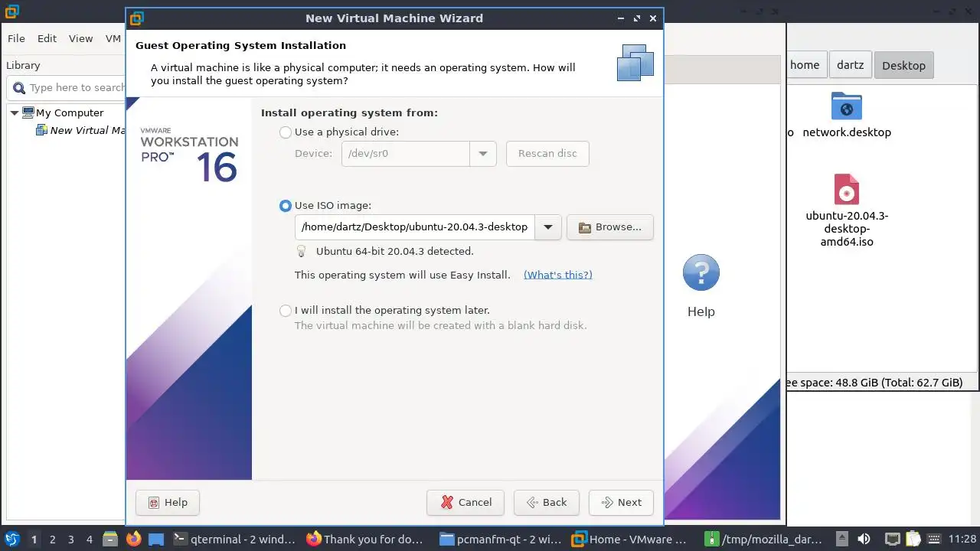Click the 'home' path button in file manager
980x551 pixels.
804,65
